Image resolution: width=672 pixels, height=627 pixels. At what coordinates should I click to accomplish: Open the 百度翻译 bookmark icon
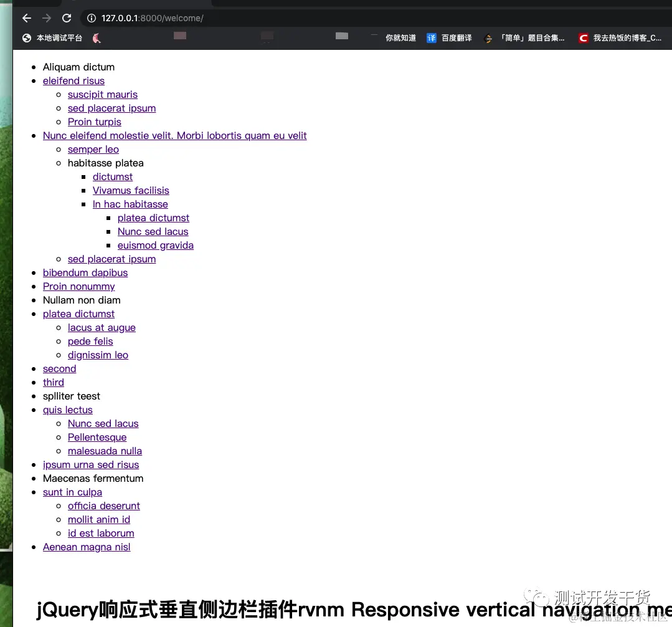432,38
